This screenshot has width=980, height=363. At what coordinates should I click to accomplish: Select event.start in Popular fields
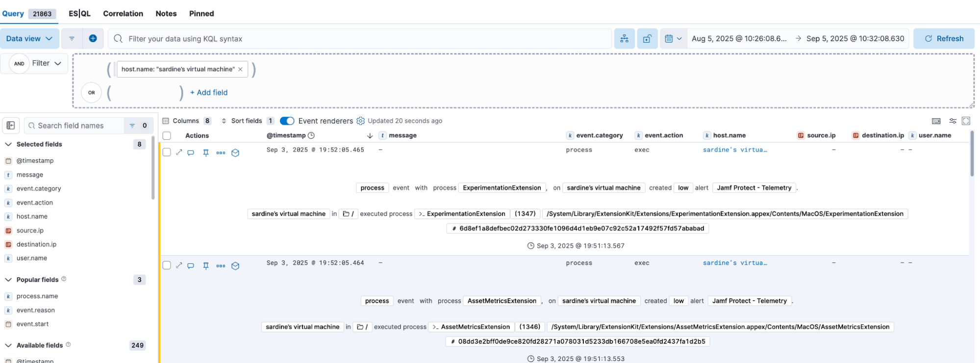click(32, 324)
